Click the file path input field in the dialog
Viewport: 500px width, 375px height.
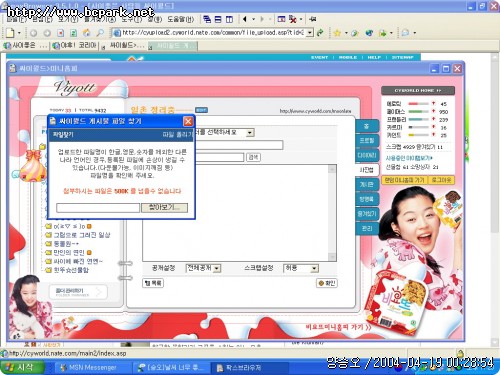98,208
